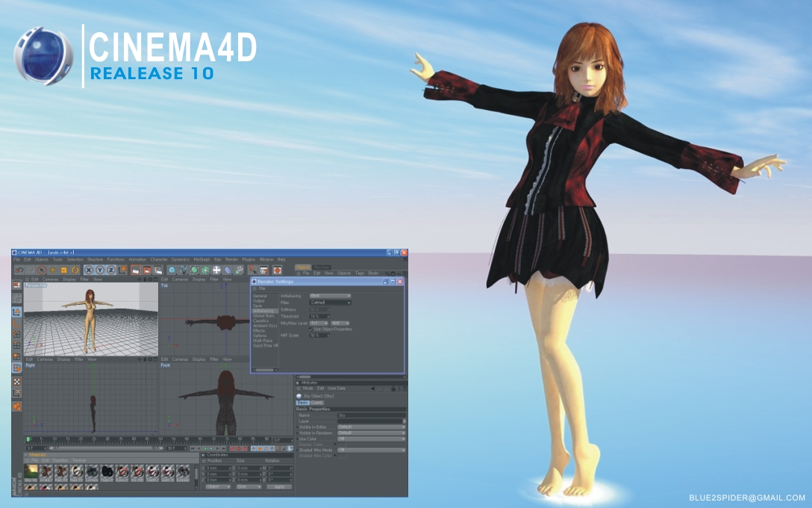This screenshot has height=508, width=812.
Task: Open the Tags menu in Object Manager
Action: [x=360, y=273]
